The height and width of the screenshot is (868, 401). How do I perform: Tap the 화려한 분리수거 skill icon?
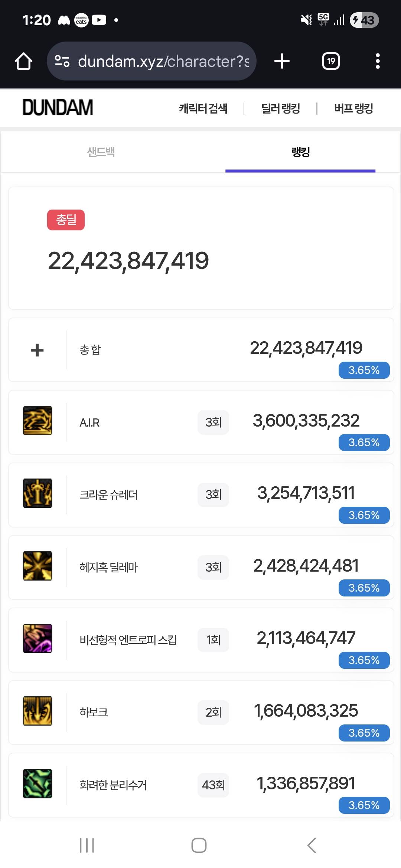[x=38, y=783]
